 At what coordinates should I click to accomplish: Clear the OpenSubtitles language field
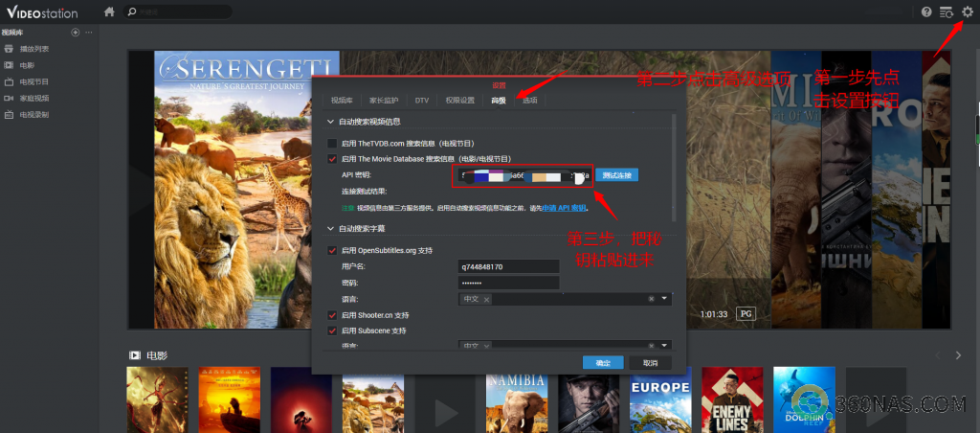tap(651, 299)
